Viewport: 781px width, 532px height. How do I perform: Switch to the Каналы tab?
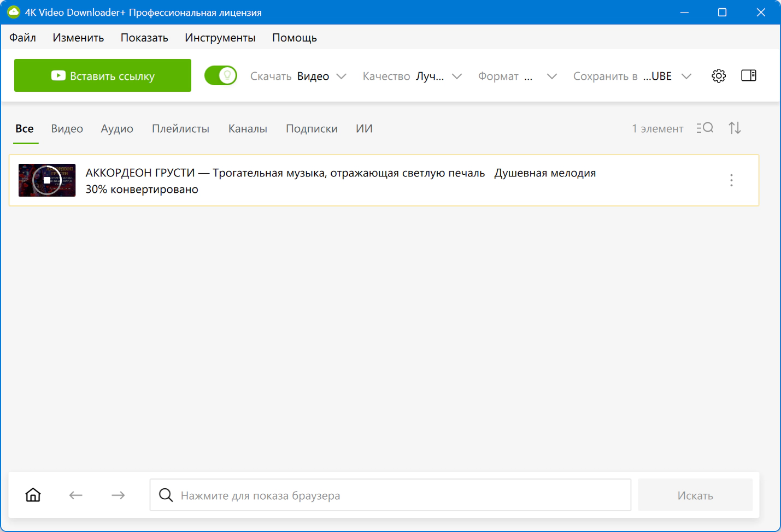248,129
